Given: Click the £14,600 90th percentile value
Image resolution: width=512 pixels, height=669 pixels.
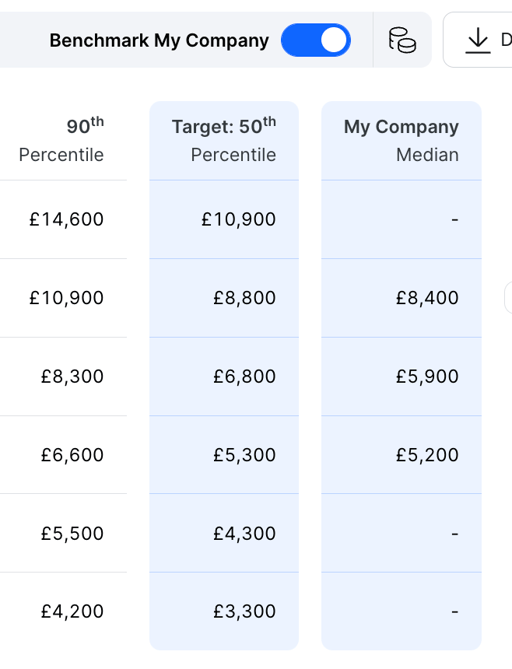Looking at the screenshot, I should 67,219.
